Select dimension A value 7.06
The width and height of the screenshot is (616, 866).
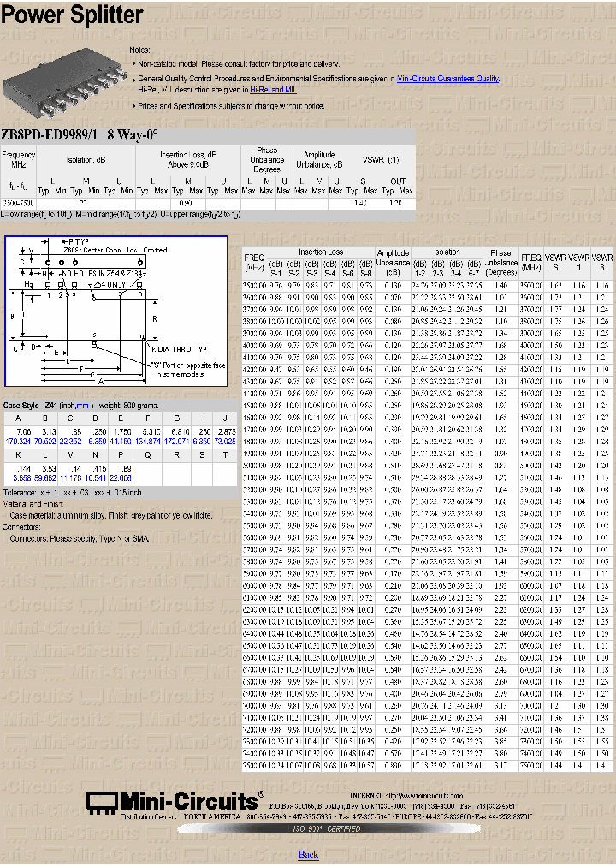24,432
